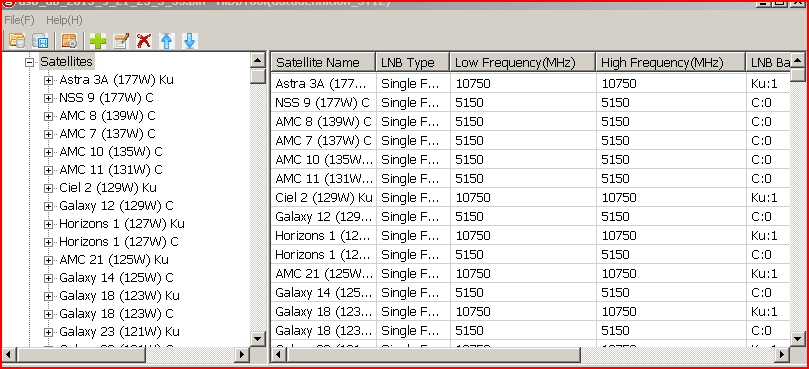Sort by Low Frequency(MHz) column header
Screen dimensions: 809x369
[x=523, y=62]
